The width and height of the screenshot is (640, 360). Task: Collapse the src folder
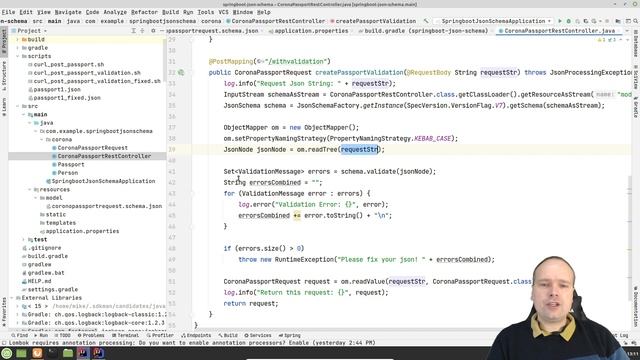pos(18,106)
